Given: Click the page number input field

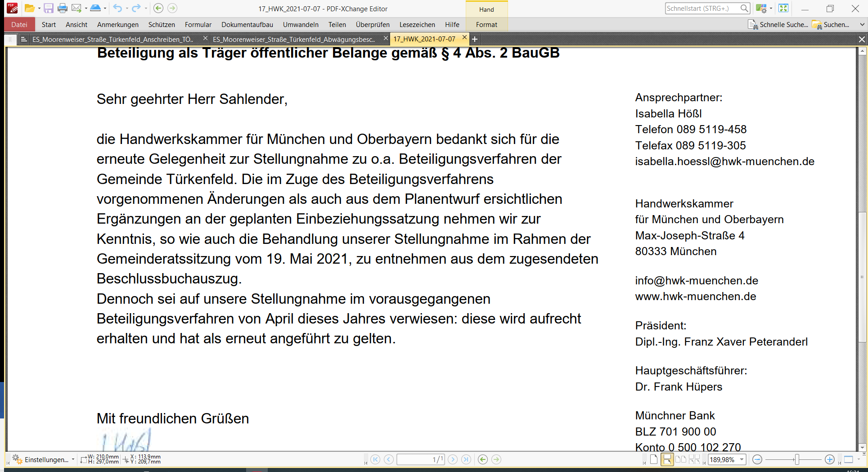Looking at the screenshot, I should (420, 459).
